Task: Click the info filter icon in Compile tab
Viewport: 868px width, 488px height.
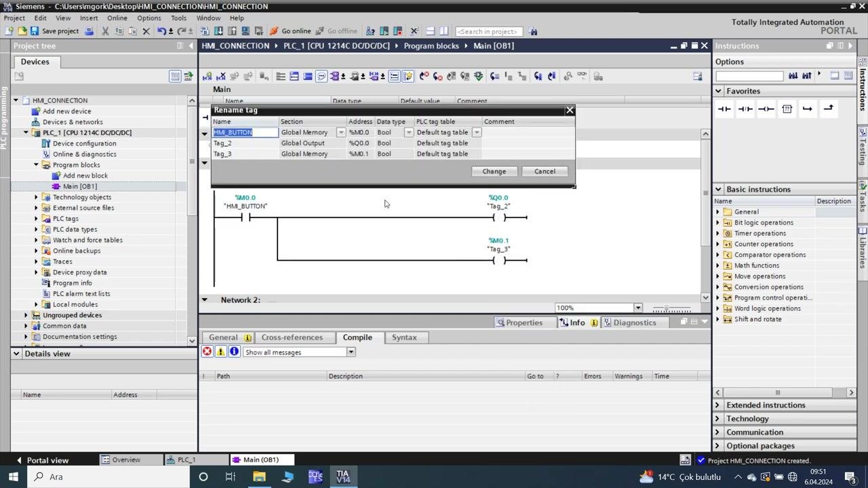Action: (x=234, y=352)
